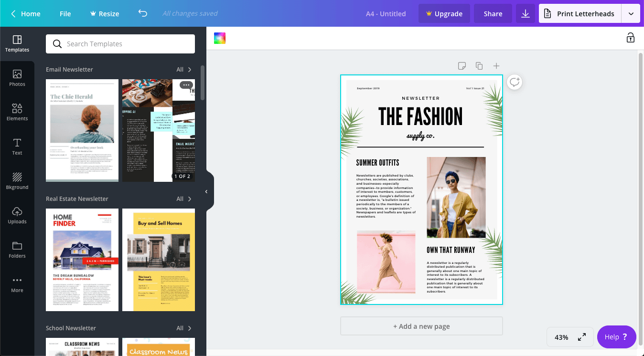Image resolution: width=644 pixels, height=356 pixels.
Task: Show all Email Newsletter templates
Action: pos(184,70)
